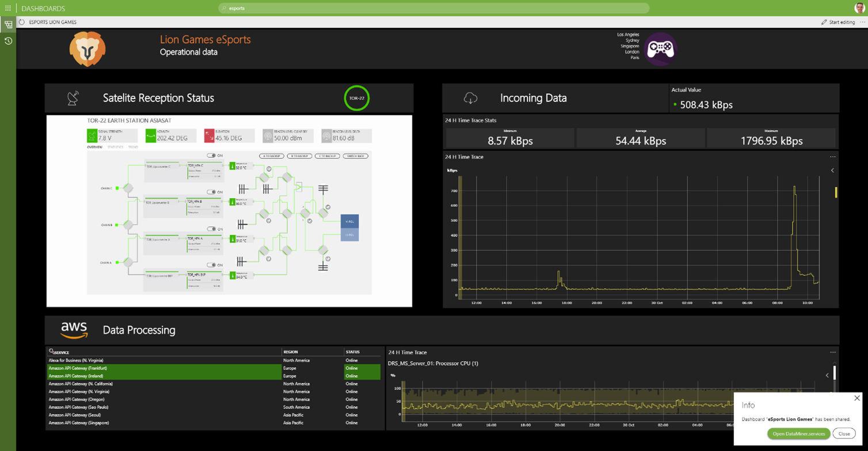Click the red Elevation icon
Viewport: 868px width, 451px height.
(209, 136)
